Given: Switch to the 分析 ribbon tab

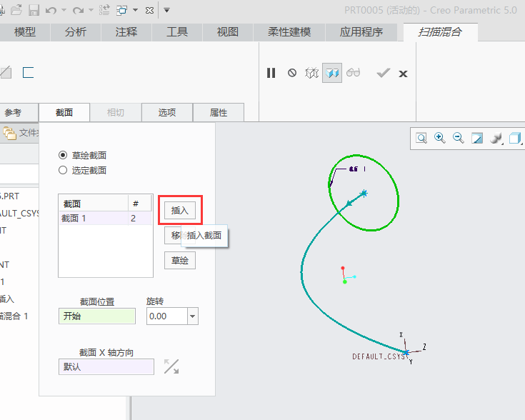Looking at the screenshot, I should click(76, 32).
